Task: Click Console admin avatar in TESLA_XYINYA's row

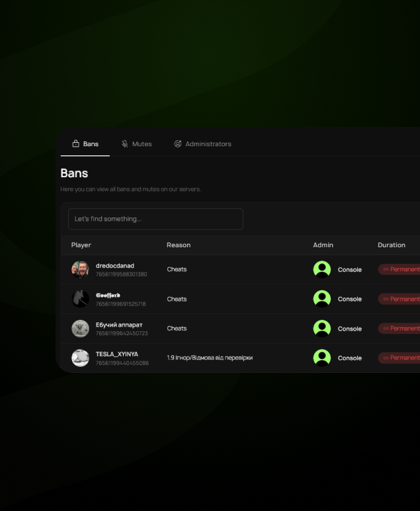Action: (322, 358)
